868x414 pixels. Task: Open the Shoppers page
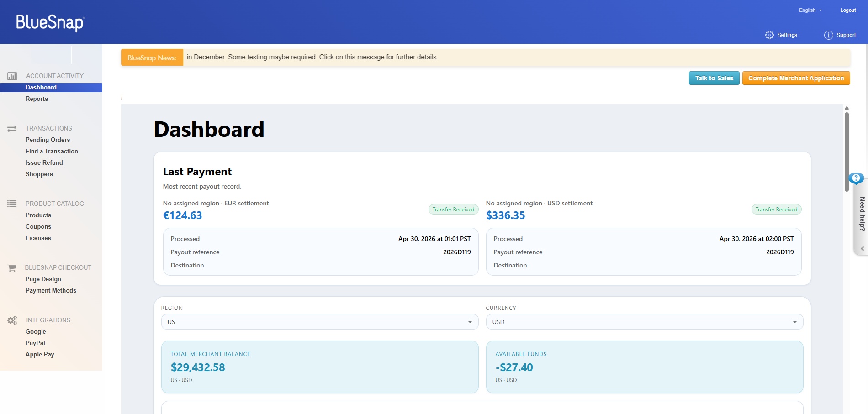pyautogui.click(x=39, y=174)
